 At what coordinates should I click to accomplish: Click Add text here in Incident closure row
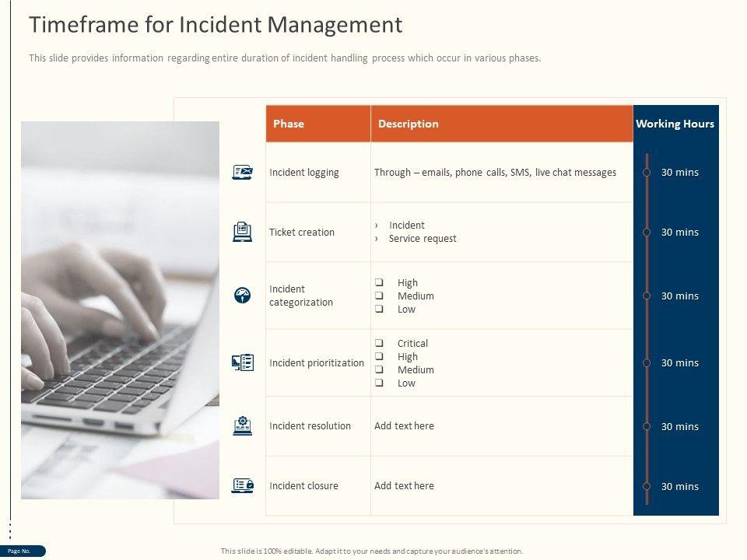tap(404, 485)
